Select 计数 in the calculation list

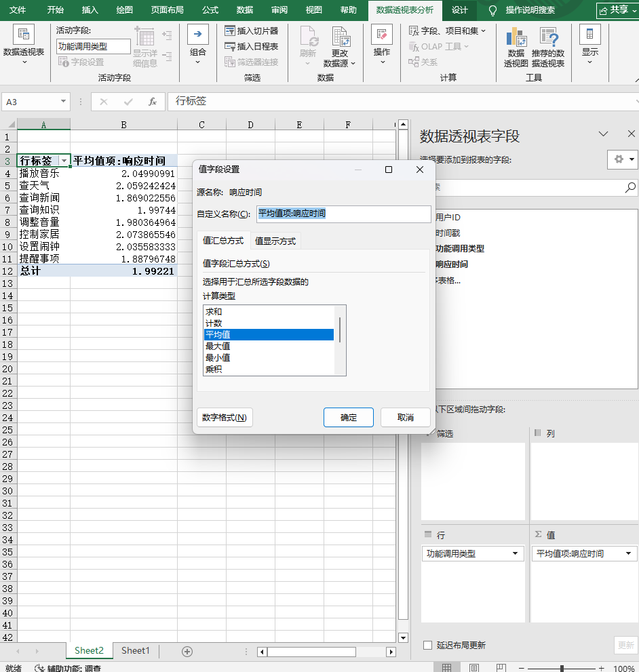point(269,323)
